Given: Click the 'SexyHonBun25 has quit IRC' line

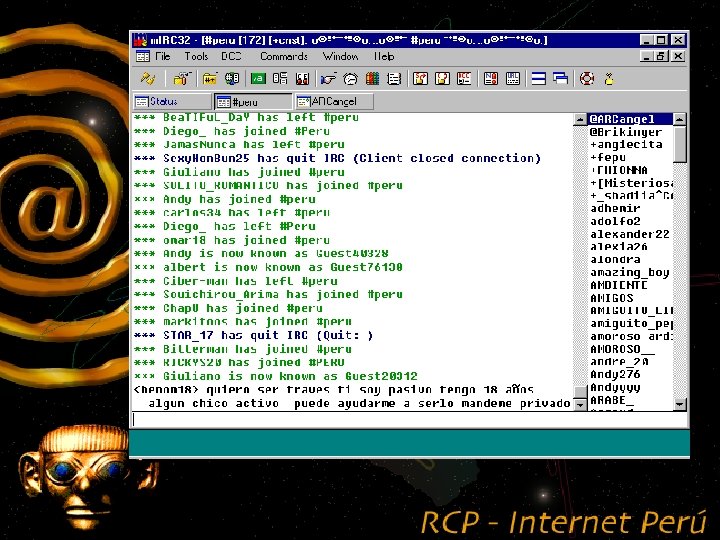Looking at the screenshot, I should tap(338, 158).
